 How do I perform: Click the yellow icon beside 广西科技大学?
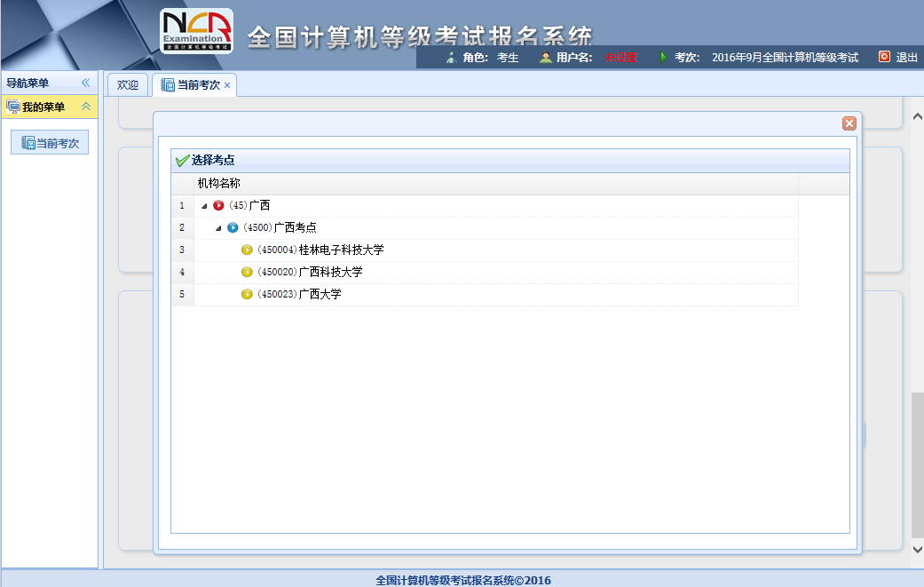point(247,272)
